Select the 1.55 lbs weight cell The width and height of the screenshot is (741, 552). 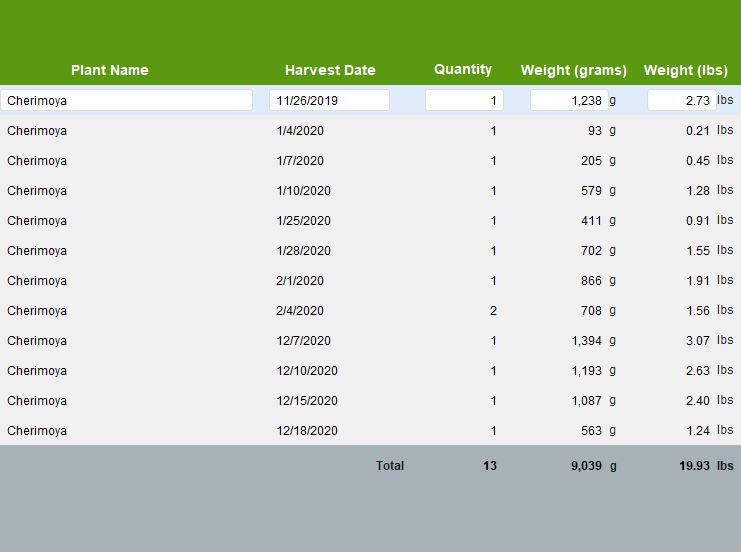point(698,250)
